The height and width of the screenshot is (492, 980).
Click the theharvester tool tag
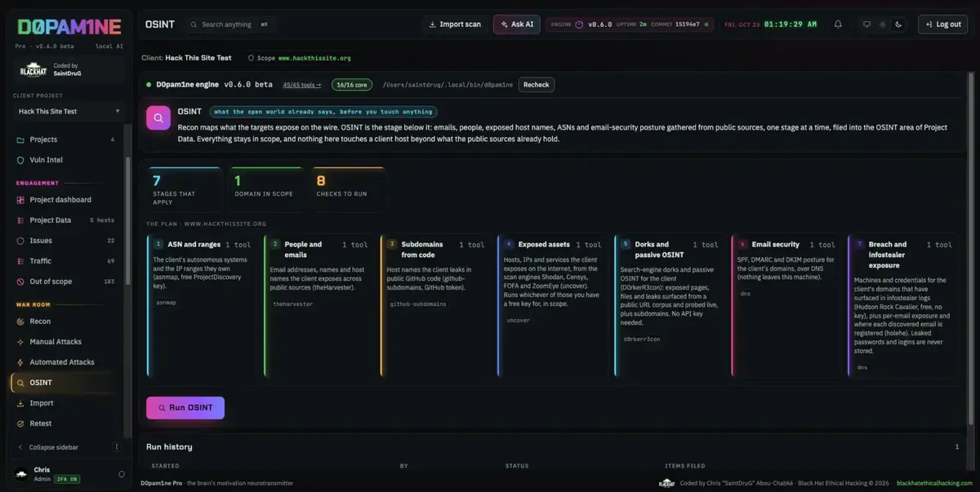tap(292, 304)
